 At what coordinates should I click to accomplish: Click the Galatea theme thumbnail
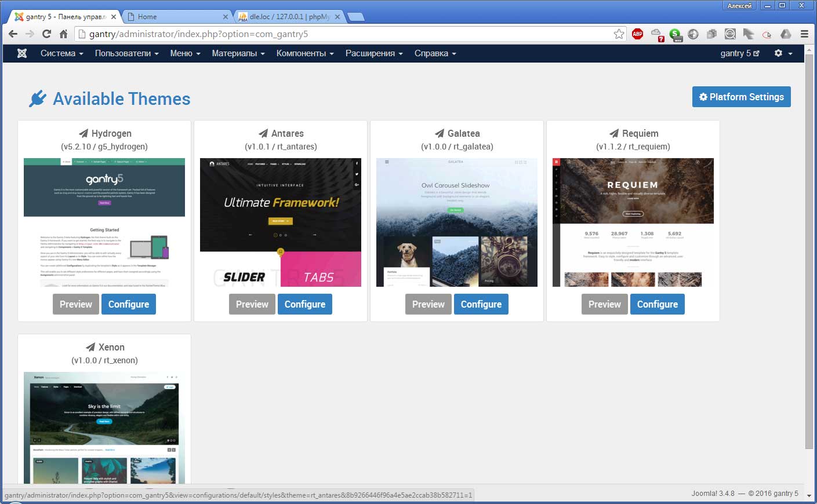coord(457,222)
